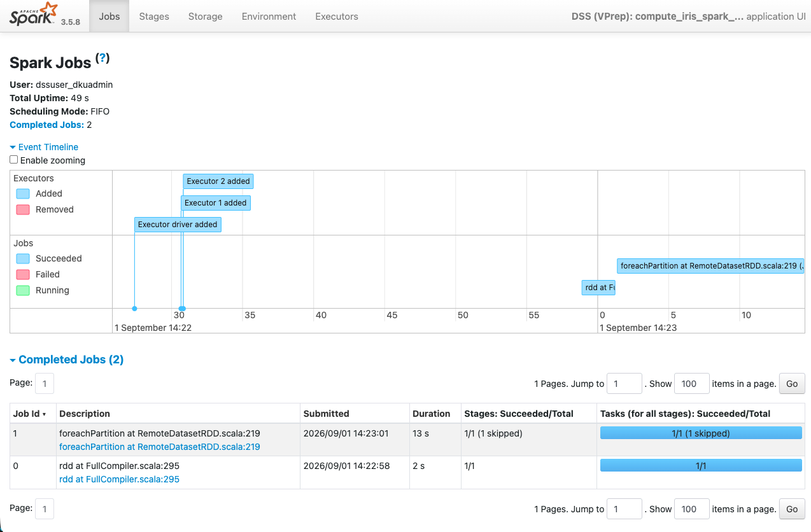Select the Executor driver added event
Viewport: 811px width, 532px height.
(178, 225)
